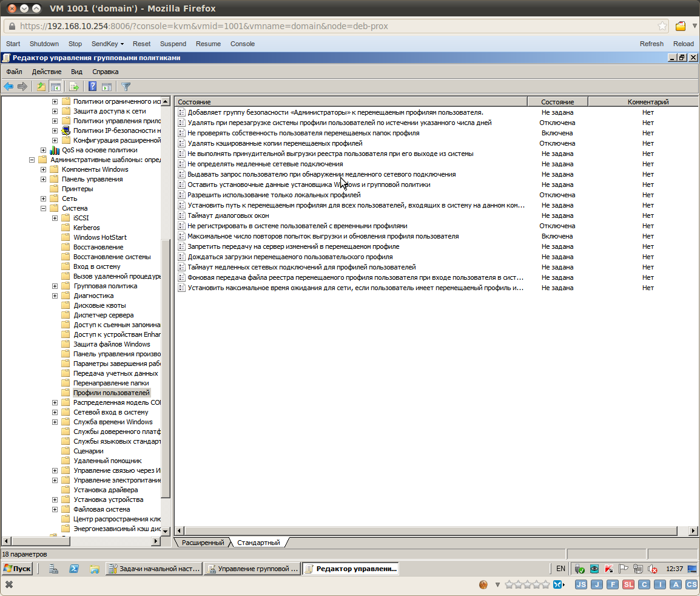Expand the Групповая политика node
The height and width of the screenshot is (596, 700).
pyautogui.click(x=55, y=286)
